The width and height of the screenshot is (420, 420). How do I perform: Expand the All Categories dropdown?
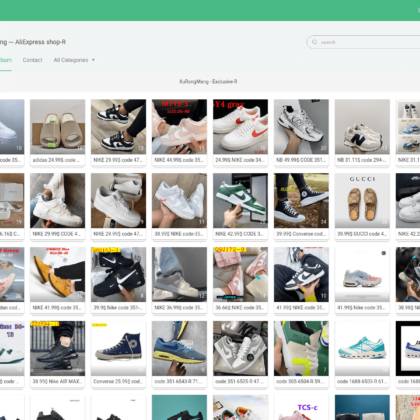74,60
